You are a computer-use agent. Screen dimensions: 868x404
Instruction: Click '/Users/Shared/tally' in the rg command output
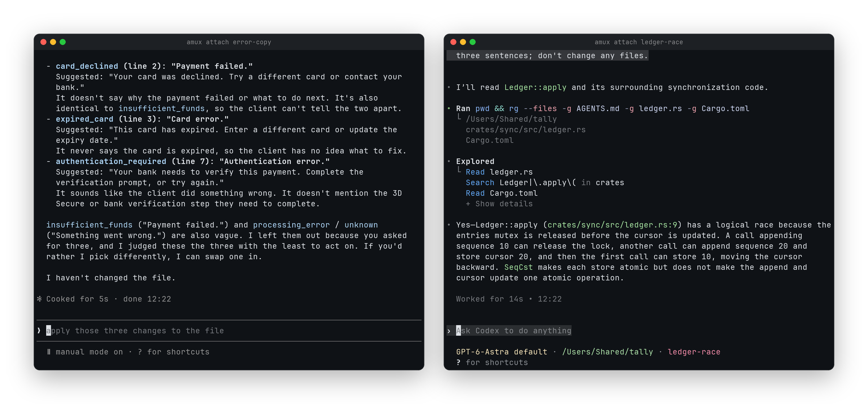pos(511,119)
